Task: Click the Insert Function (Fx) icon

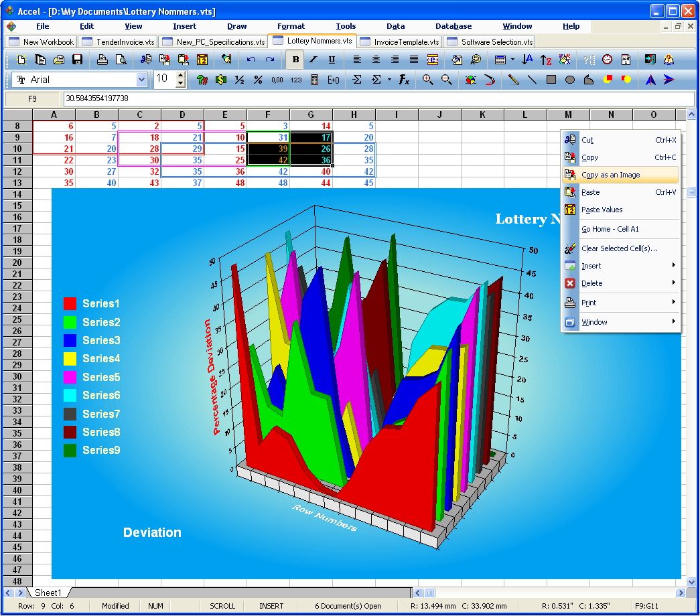Action: tap(404, 80)
